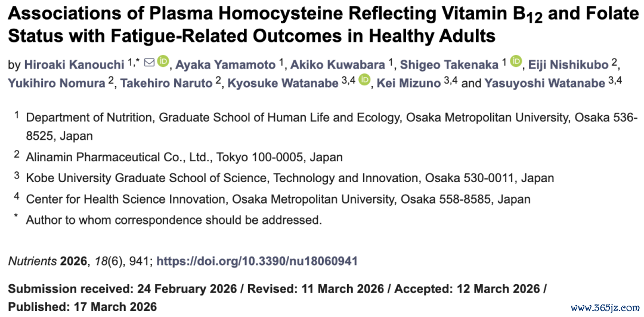Open author Yukihiro Nomura's link
The width and height of the screenshot is (644, 317).
coord(57,84)
